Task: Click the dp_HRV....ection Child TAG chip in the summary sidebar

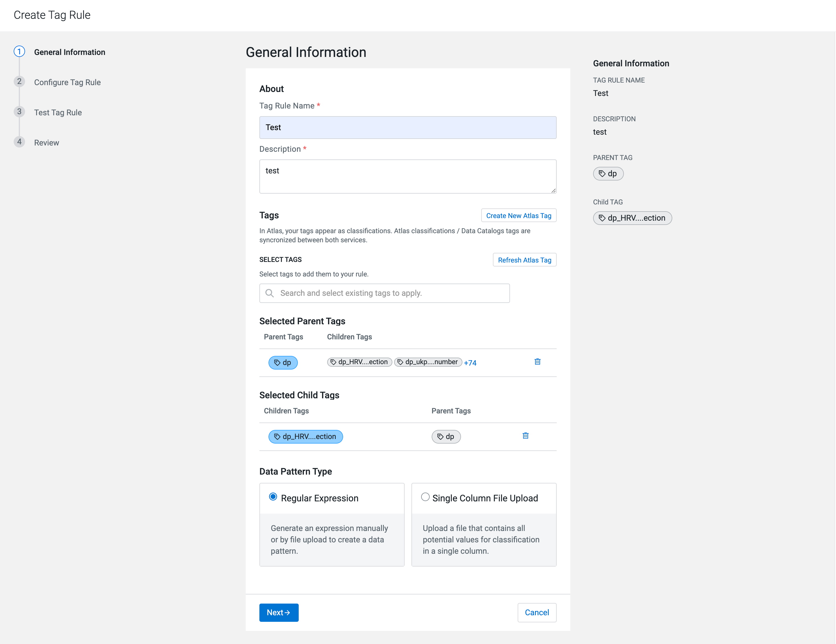Action: tap(632, 218)
